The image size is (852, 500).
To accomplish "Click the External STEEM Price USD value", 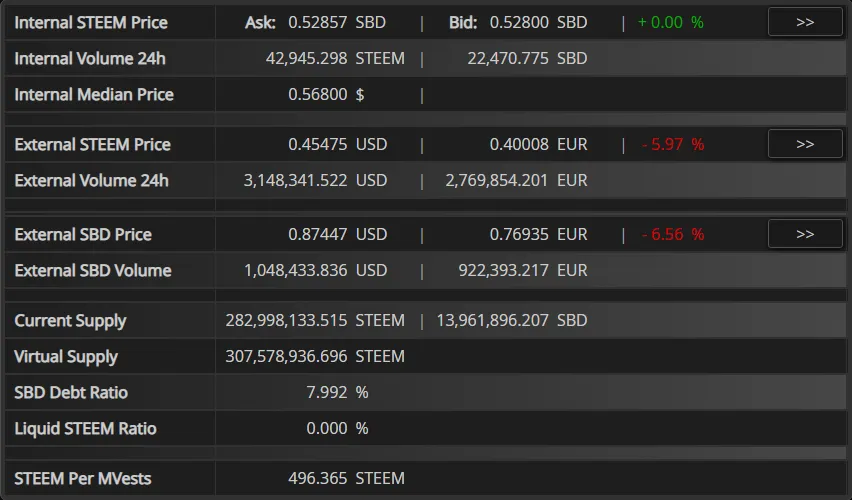I will (x=317, y=144).
